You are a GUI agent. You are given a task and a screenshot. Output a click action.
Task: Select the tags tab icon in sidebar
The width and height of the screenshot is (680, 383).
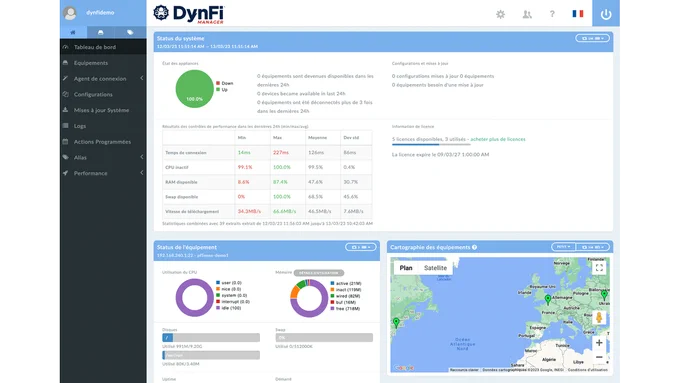[x=130, y=33]
